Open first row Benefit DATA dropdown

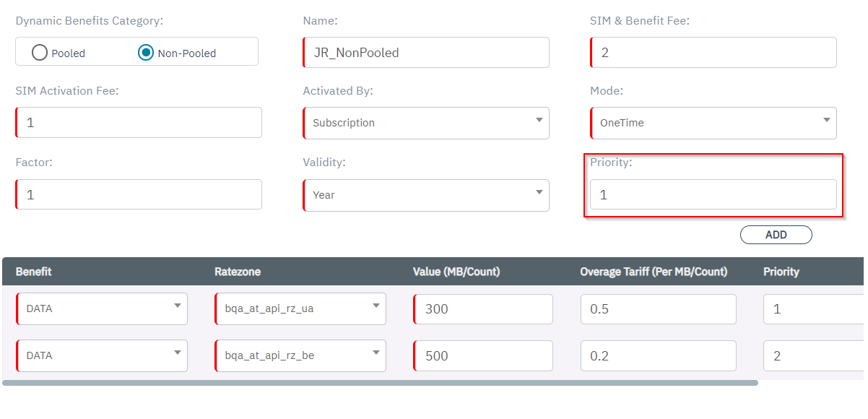[x=102, y=308]
